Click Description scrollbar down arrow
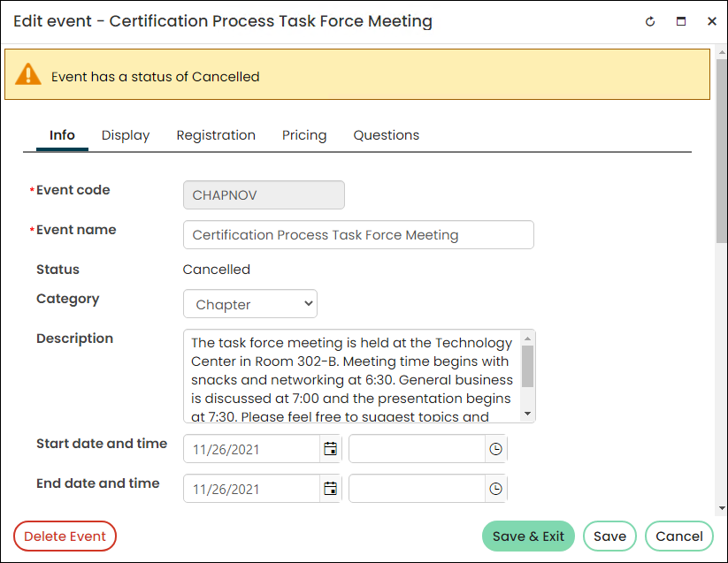 click(527, 414)
